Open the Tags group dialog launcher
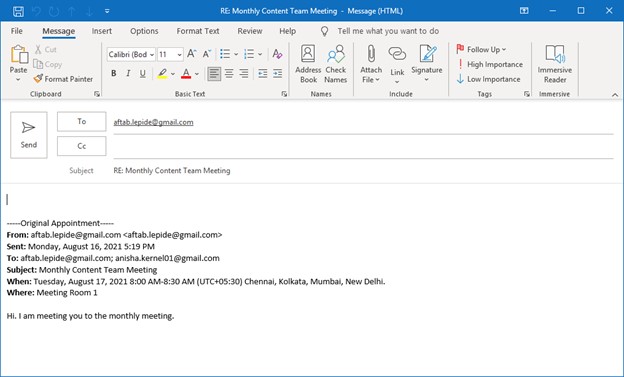This screenshot has height=377, width=624. click(527, 94)
